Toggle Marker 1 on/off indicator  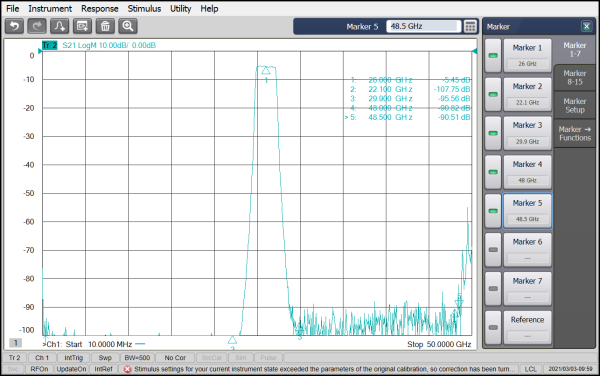point(493,56)
